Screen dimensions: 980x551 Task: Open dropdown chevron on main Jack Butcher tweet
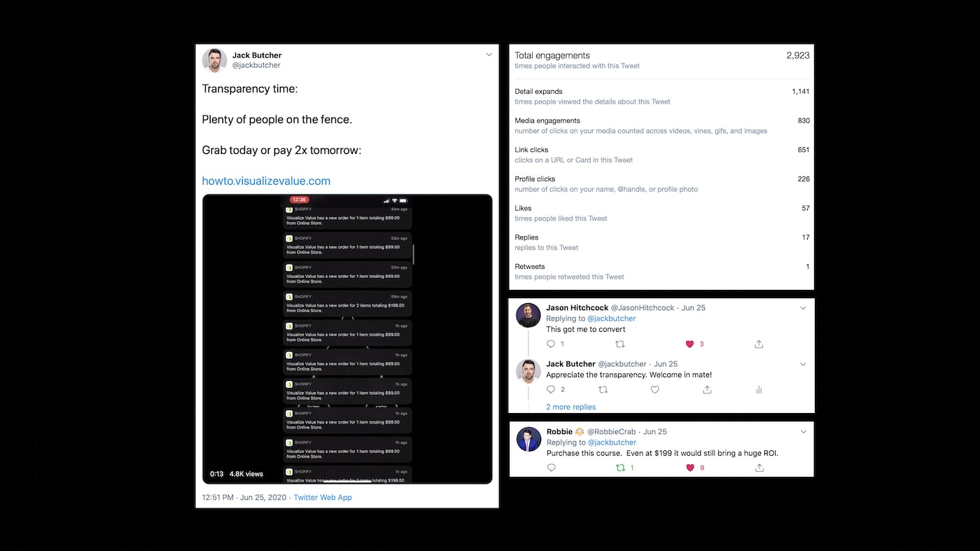[489, 55]
